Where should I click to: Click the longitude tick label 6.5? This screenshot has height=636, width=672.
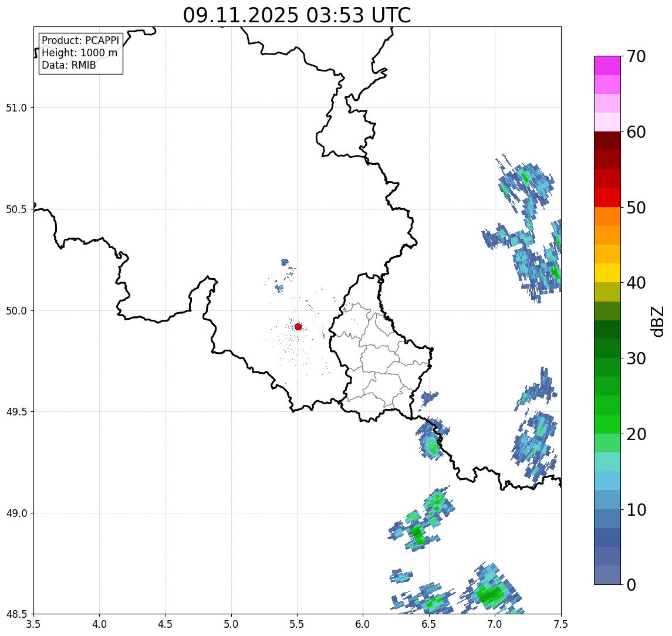[429, 624]
